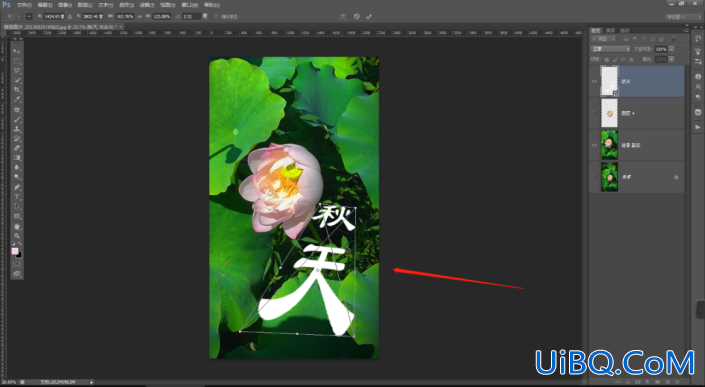Show the flower cutout layer 4
This screenshot has height=387, width=705.
click(594, 113)
